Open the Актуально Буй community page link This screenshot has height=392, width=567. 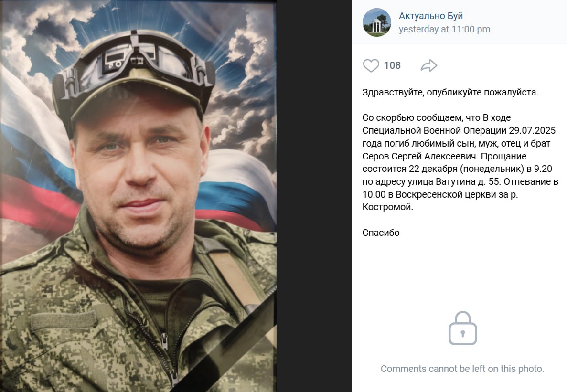click(431, 16)
